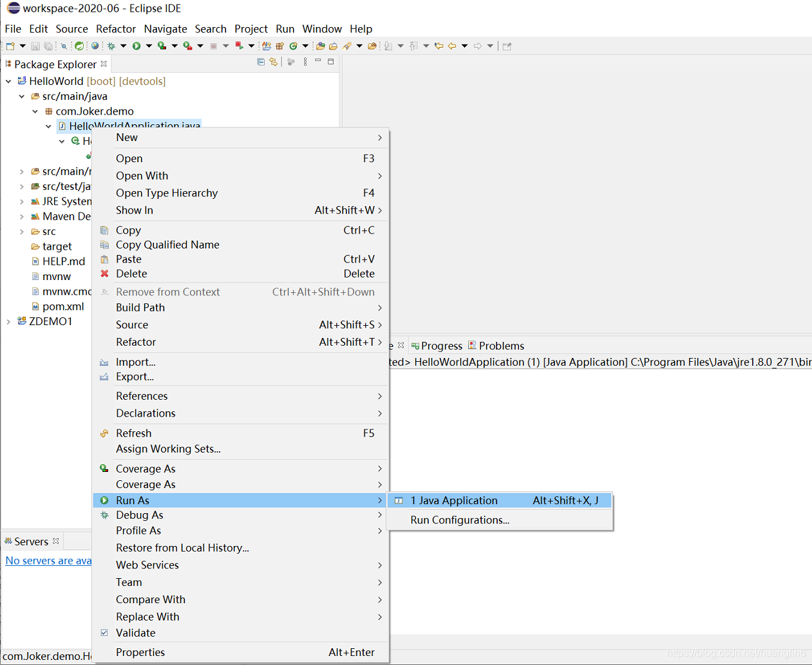Click the Open Type toolbar icon
This screenshot has height=665, width=812.
[321, 46]
